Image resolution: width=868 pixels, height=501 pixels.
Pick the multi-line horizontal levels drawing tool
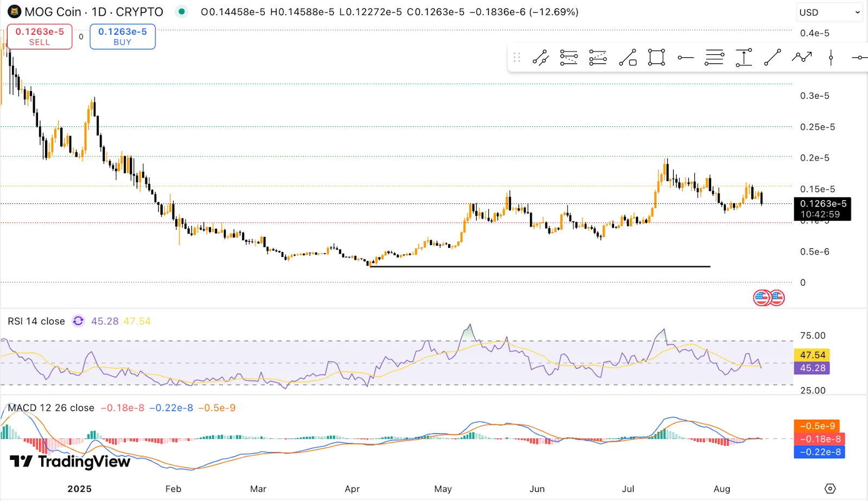click(x=714, y=57)
